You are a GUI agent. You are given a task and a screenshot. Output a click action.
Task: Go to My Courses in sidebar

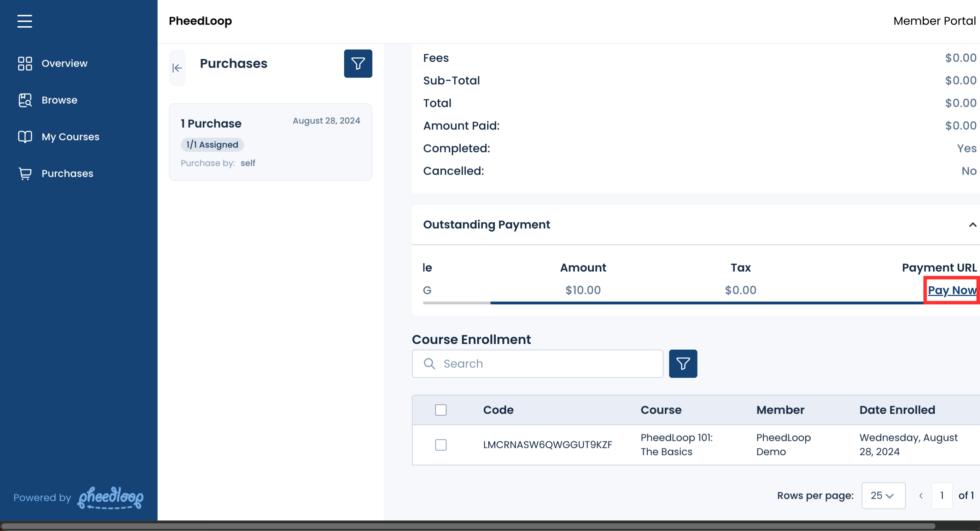pos(70,136)
